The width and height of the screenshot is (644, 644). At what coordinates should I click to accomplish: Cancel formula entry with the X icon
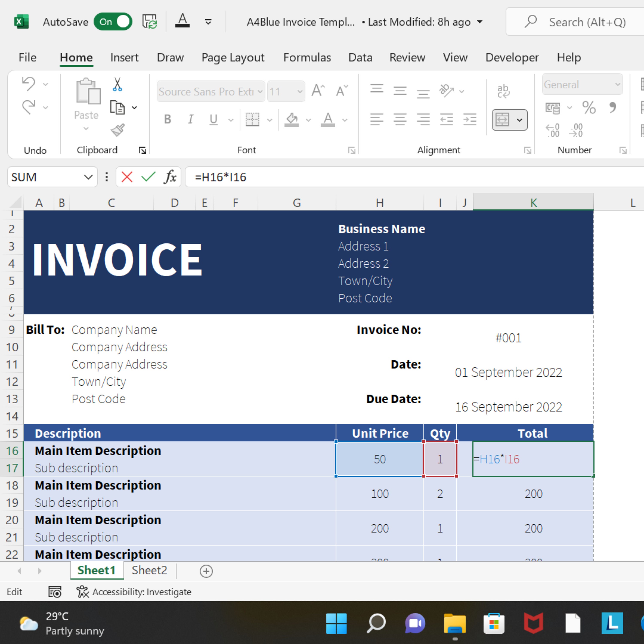(126, 177)
